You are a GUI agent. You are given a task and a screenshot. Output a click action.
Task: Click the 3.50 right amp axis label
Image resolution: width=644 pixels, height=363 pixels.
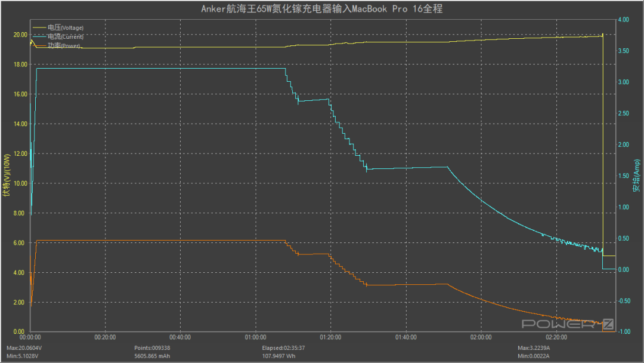(x=624, y=51)
